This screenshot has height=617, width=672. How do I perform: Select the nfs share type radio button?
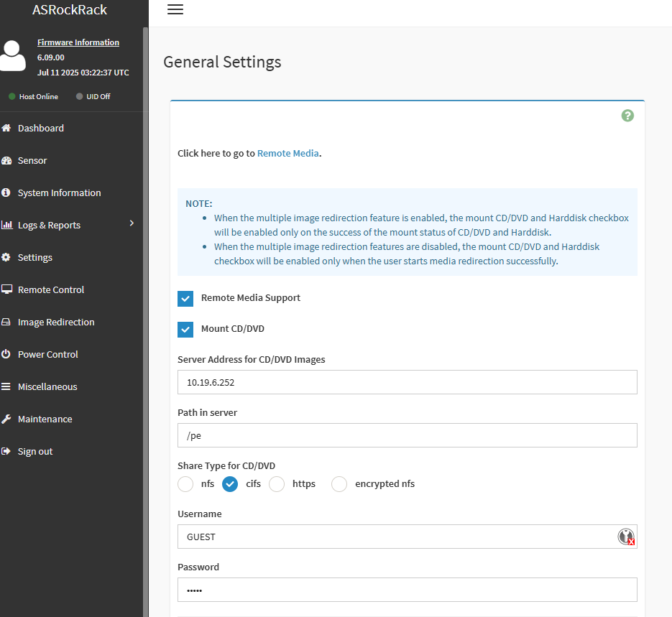click(x=185, y=484)
